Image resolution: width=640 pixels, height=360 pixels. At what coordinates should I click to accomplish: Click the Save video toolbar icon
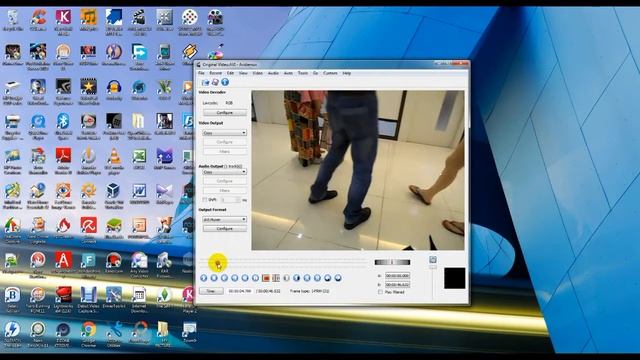(x=215, y=82)
